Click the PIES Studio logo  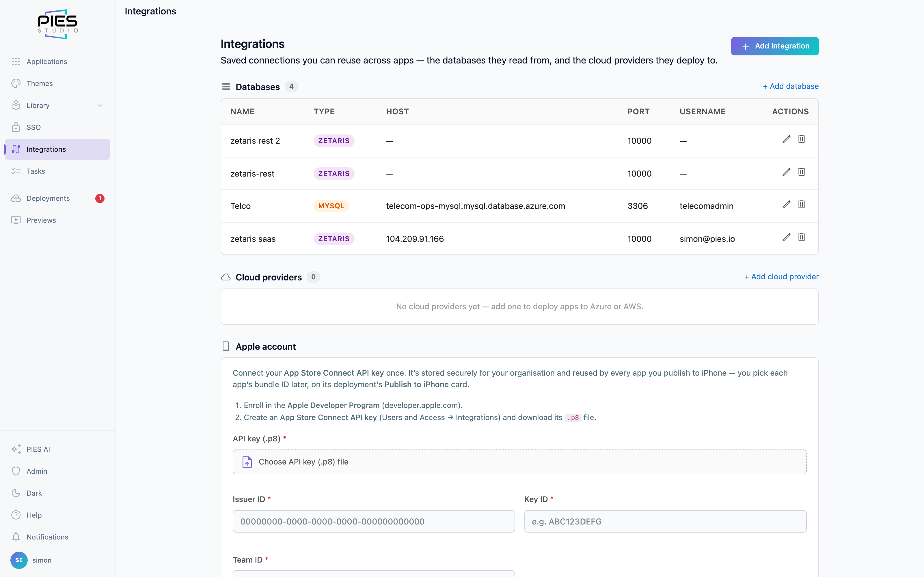(x=58, y=24)
